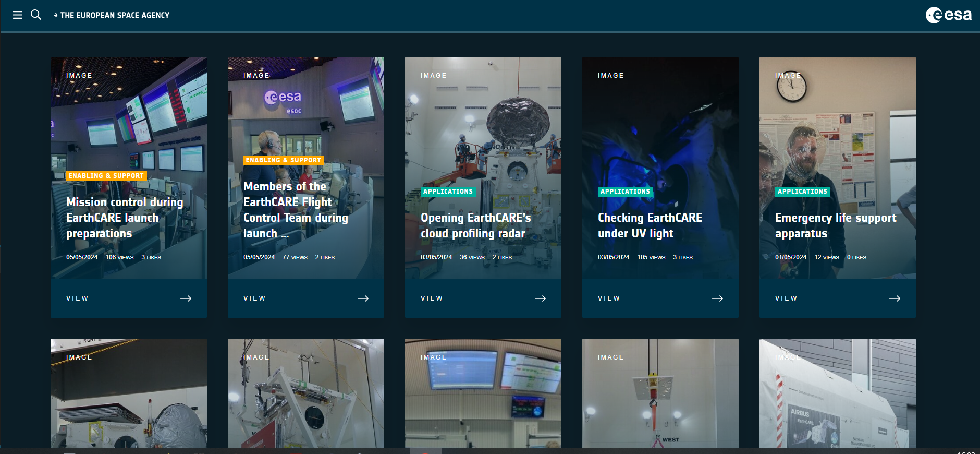Open second-row thumbnail with satellite on white frame
The height and width of the screenshot is (454, 980).
tap(306, 393)
